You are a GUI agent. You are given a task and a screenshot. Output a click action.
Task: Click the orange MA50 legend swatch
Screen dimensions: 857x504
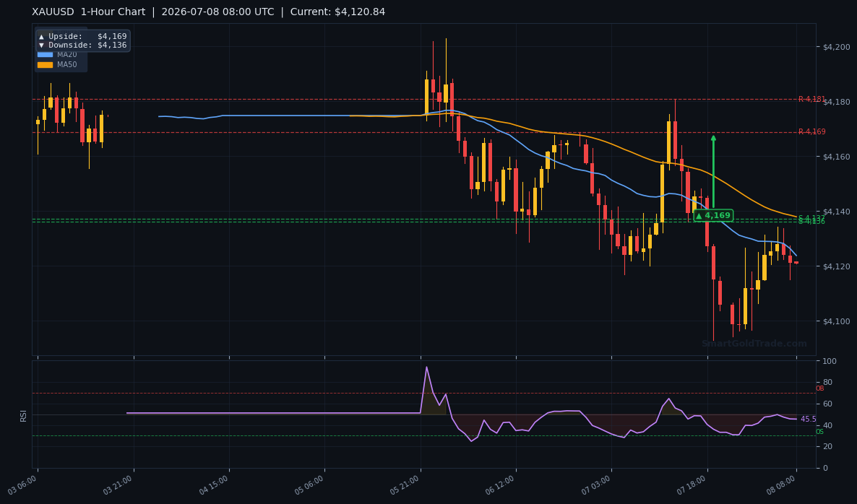coord(45,64)
